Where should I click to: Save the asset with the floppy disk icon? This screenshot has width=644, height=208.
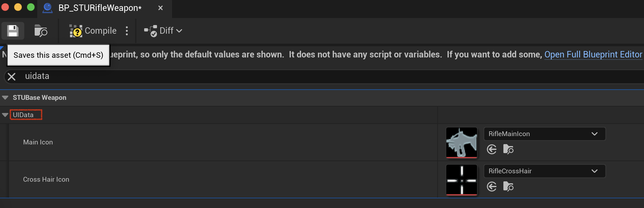click(13, 31)
